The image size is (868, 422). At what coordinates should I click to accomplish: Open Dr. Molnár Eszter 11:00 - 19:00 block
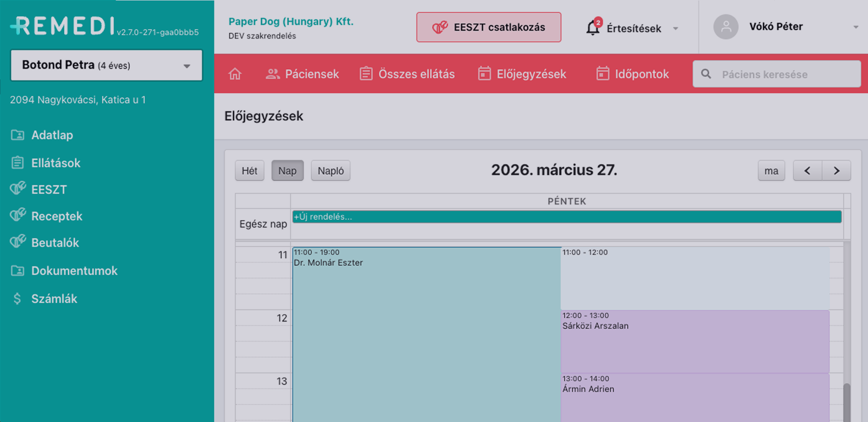click(427, 334)
